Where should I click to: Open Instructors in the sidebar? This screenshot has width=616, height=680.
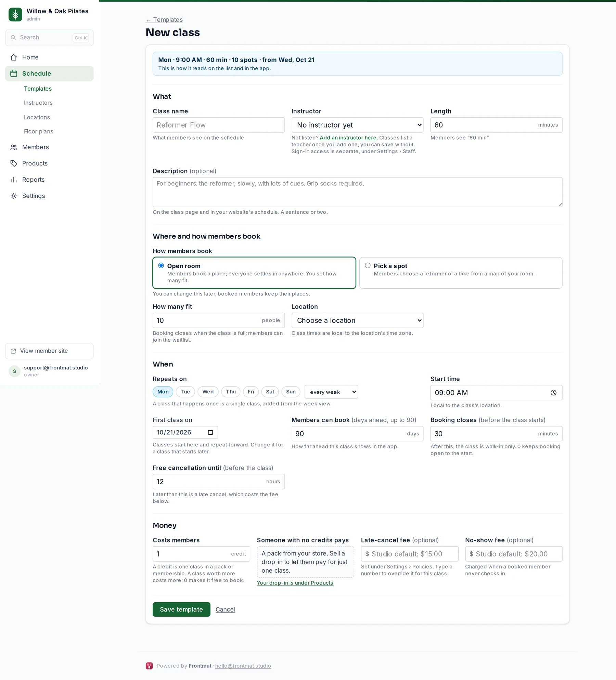[38, 103]
